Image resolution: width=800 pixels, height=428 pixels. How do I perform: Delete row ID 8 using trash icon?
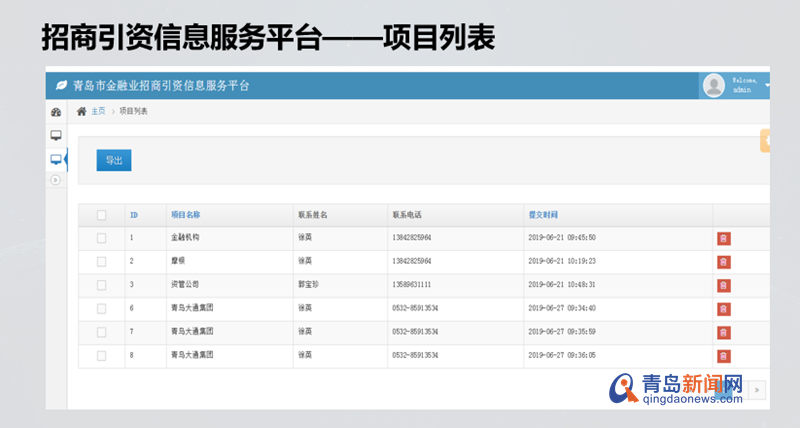tap(723, 355)
